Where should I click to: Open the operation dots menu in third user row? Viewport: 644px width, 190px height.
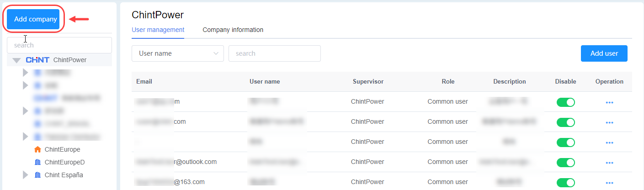pyautogui.click(x=609, y=143)
